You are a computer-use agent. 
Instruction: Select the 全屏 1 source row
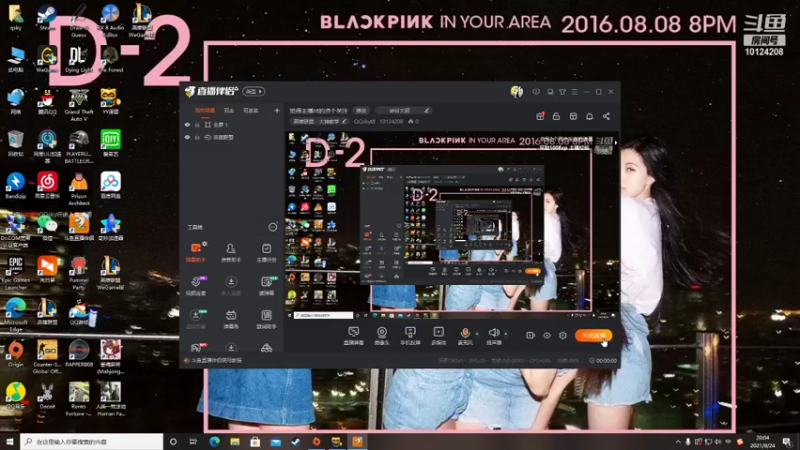(x=232, y=124)
